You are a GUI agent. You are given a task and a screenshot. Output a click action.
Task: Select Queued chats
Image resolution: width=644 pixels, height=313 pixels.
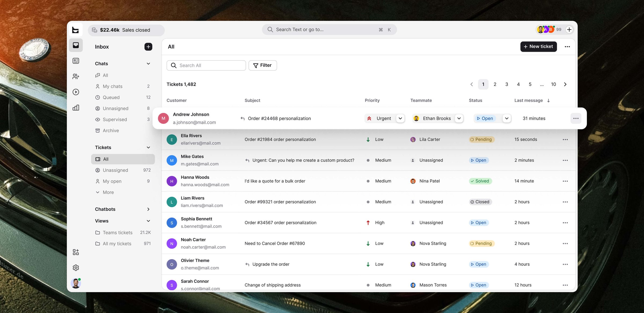tap(123, 97)
